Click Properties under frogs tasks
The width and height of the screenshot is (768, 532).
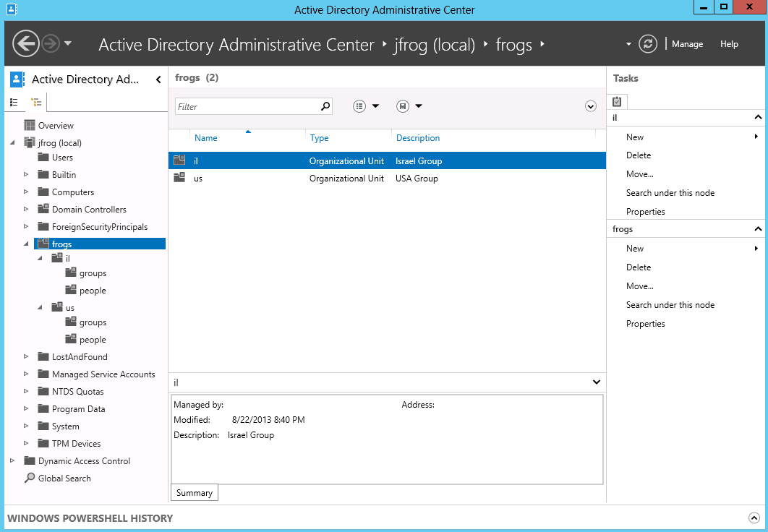(x=645, y=324)
